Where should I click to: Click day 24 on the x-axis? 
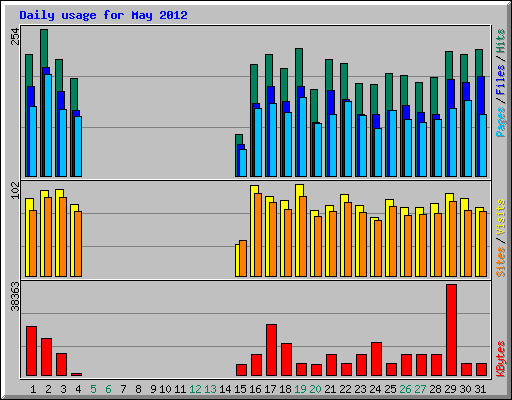(375, 389)
